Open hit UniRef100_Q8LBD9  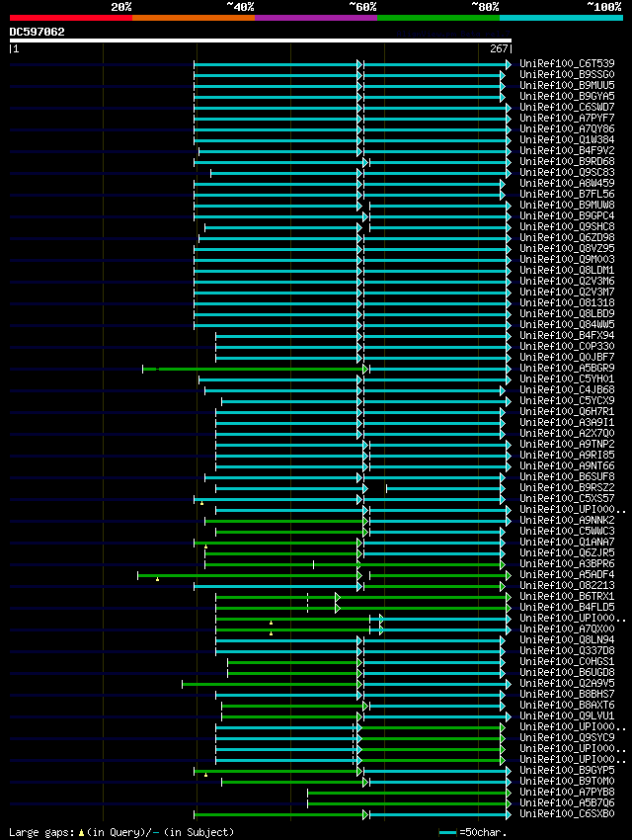point(567,313)
